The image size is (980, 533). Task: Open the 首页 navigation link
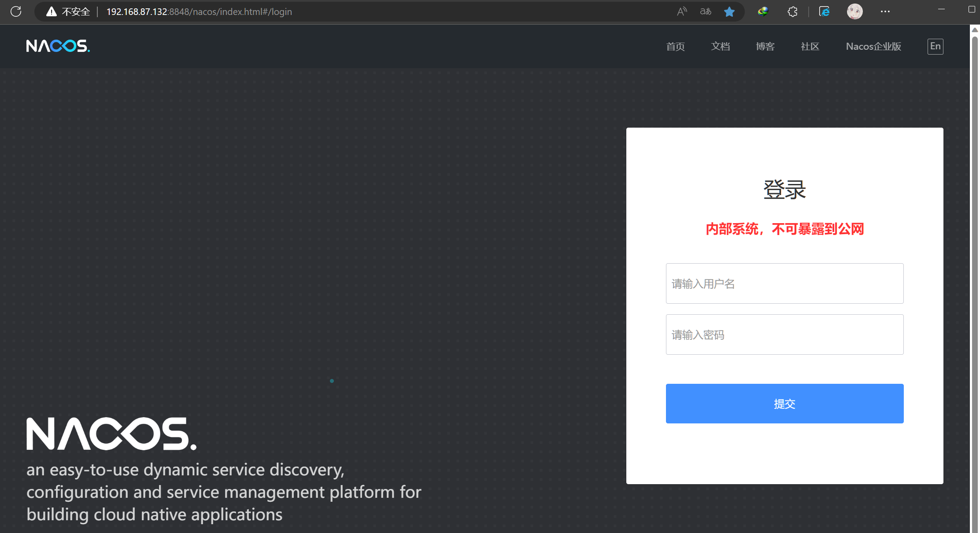click(675, 46)
